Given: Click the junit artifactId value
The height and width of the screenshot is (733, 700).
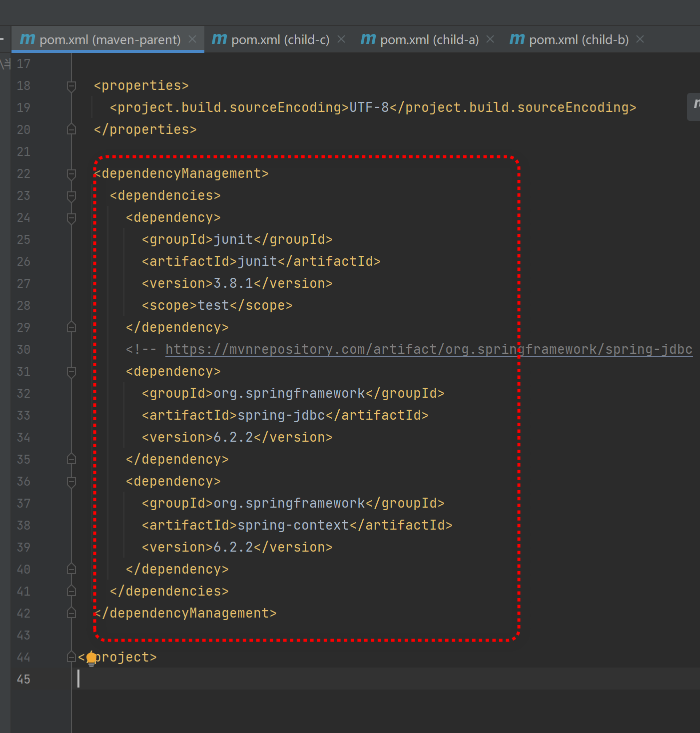Looking at the screenshot, I should [257, 261].
